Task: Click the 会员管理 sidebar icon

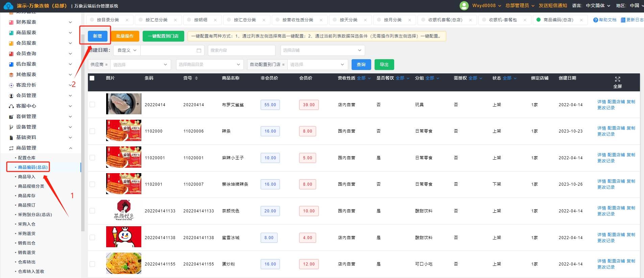Action: click(x=11, y=96)
